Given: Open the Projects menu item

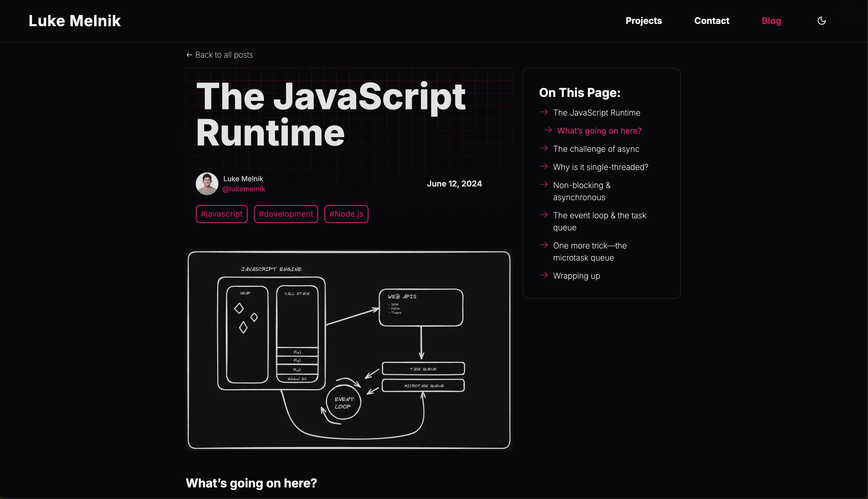Looking at the screenshot, I should point(644,21).
